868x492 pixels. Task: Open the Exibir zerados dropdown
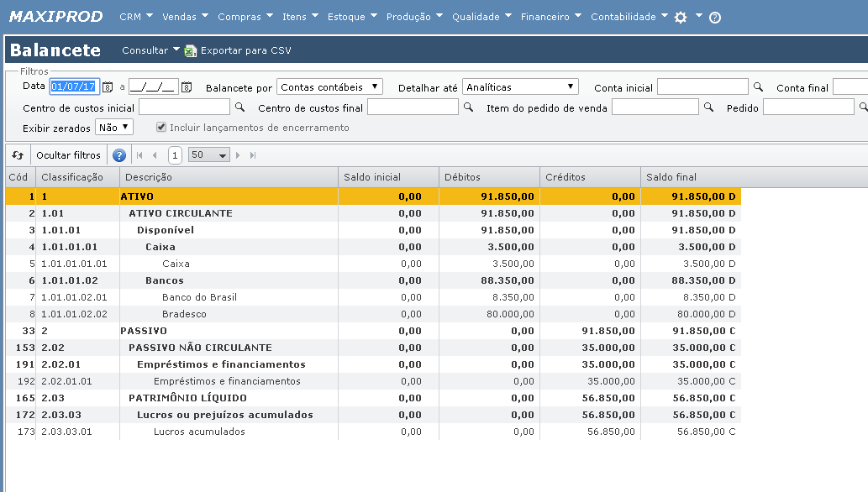coord(114,128)
